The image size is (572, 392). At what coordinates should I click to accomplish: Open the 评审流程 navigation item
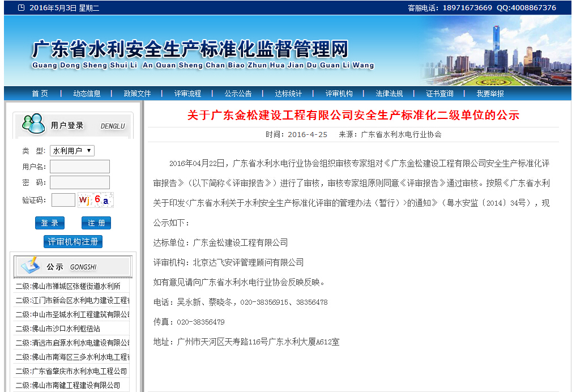point(187,93)
